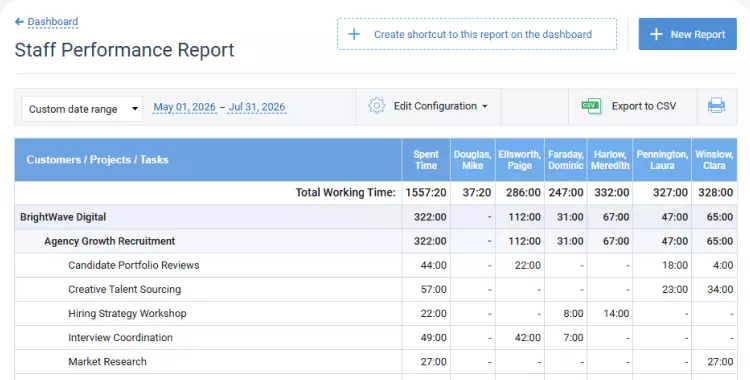
Task: Open the Custom date range dropdown
Action: coord(82,109)
